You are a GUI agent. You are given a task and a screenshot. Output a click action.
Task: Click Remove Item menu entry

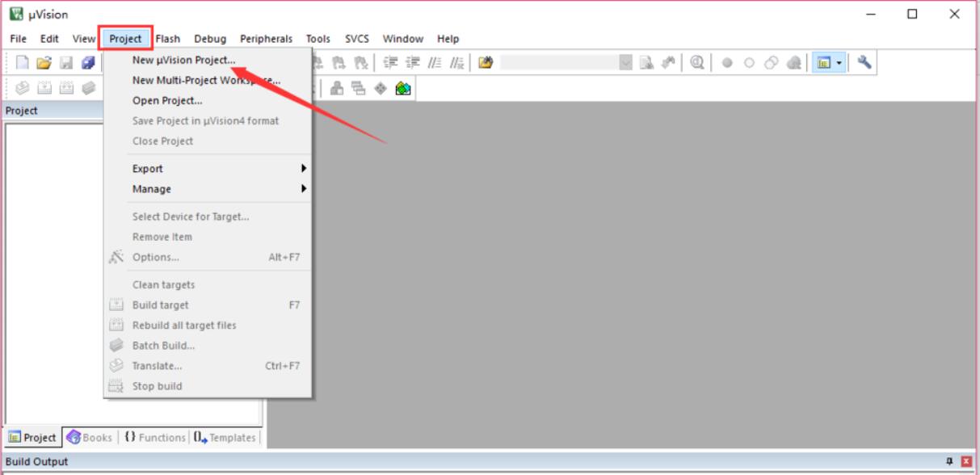(x=208, y=237)
